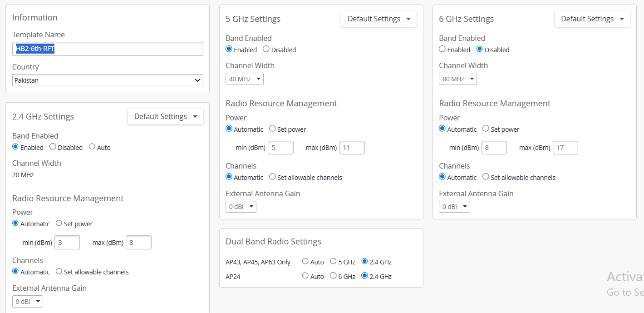This screenshot has width=644, height=313.
Task: Click the 5 GHz max dBm field
Action: point(352,148)
